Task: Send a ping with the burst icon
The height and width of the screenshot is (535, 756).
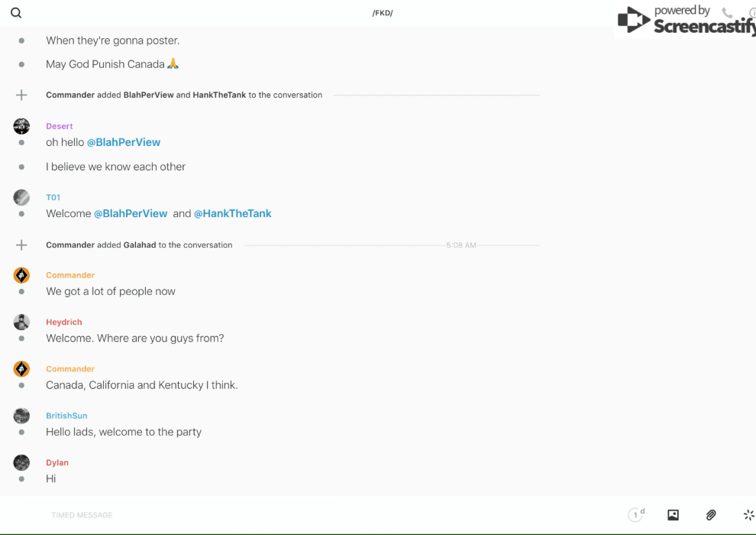Action: (x=748, y=515)
